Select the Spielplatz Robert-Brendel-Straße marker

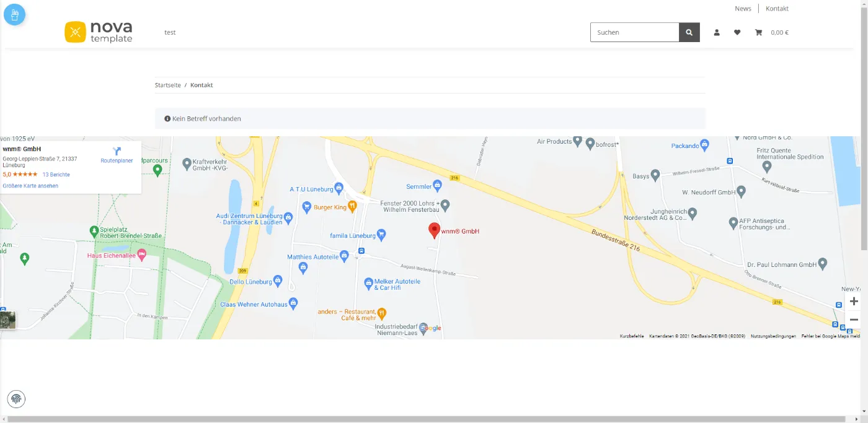(94, 231)
